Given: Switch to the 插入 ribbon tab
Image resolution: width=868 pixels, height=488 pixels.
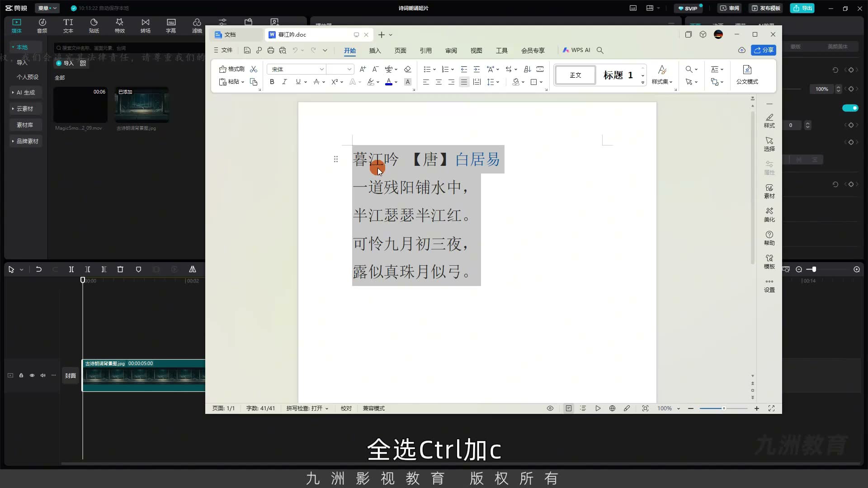Looking at the screenshot, I should click(375, 51).
